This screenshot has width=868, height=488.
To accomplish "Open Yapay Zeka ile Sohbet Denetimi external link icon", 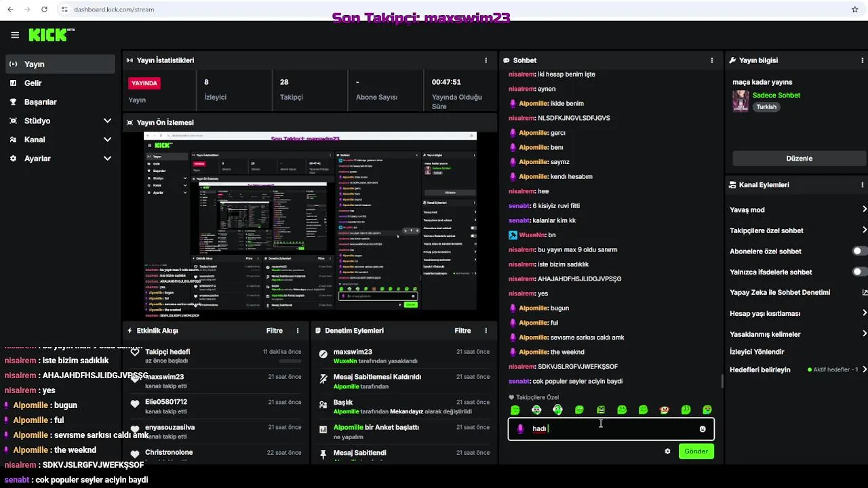I will (x=865, y=293).
